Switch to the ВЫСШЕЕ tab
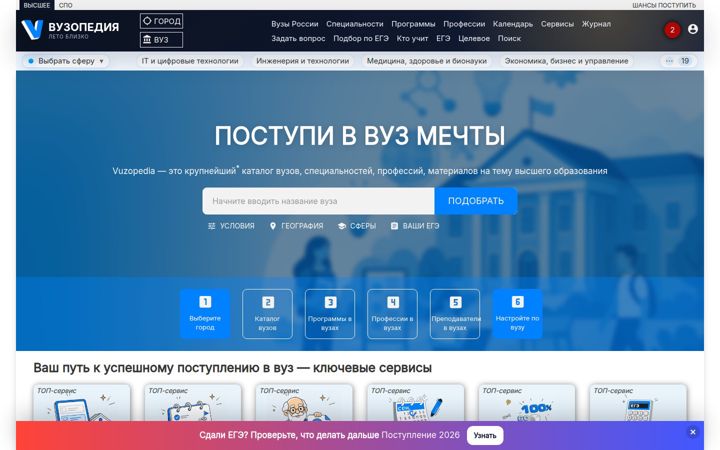Viewport: 720px width, 450px height. [37, 5]
